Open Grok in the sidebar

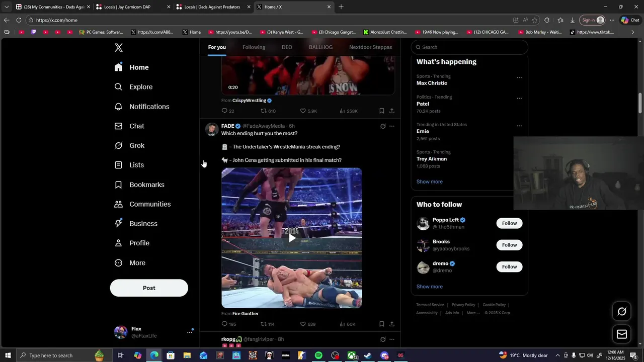(130, 146)
